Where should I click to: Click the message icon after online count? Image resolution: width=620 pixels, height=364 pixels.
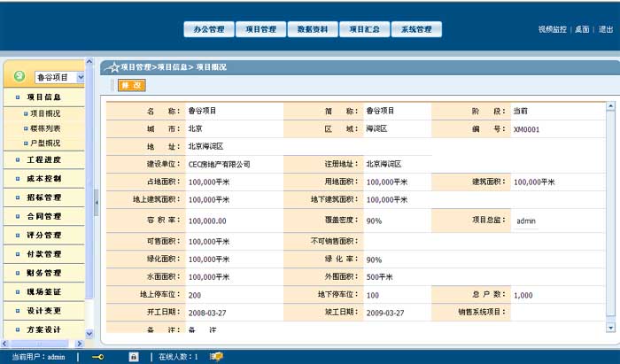pyautogui.click(x=216, y=356)
